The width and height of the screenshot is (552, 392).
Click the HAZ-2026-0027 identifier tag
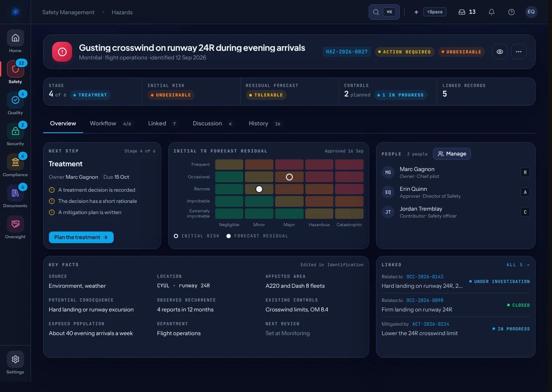347,52
